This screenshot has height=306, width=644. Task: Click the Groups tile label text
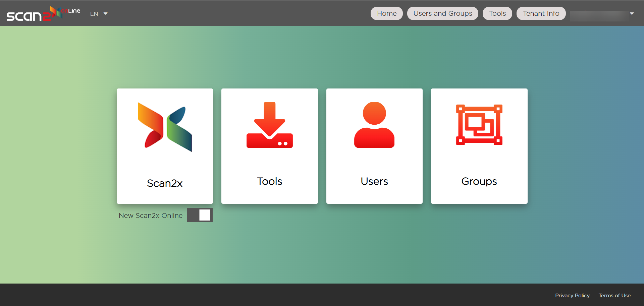click(479, 181)
